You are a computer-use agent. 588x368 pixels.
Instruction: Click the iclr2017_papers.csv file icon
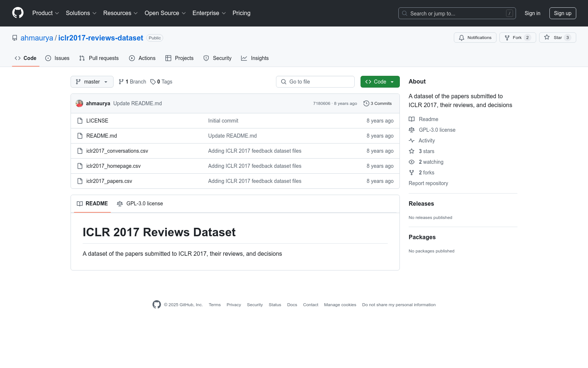click(x=80, y=181)
